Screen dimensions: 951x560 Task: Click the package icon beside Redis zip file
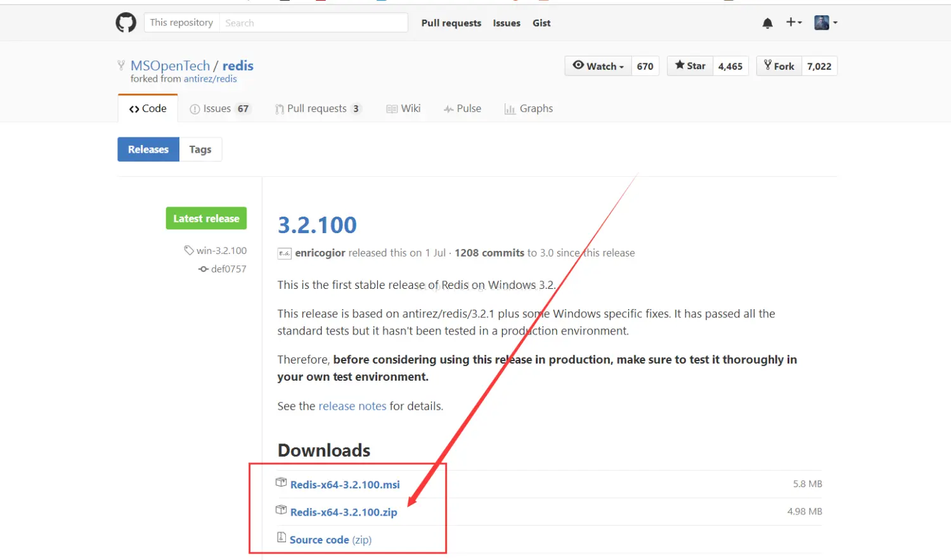pyautogui.click(x=281, y=510)
